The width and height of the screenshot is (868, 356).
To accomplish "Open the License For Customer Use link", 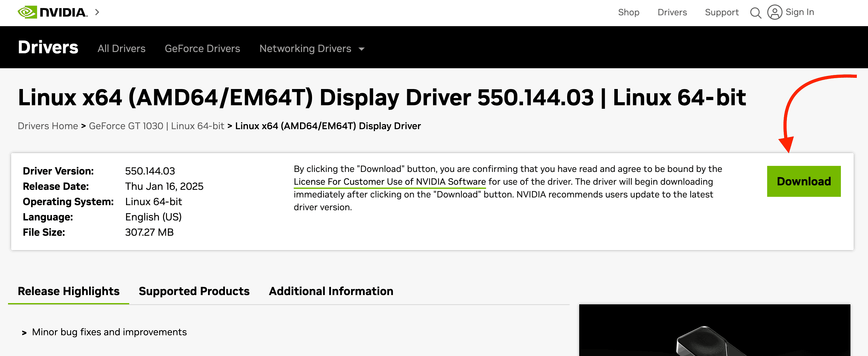I will pyautogui.click(x=390, y=182).
